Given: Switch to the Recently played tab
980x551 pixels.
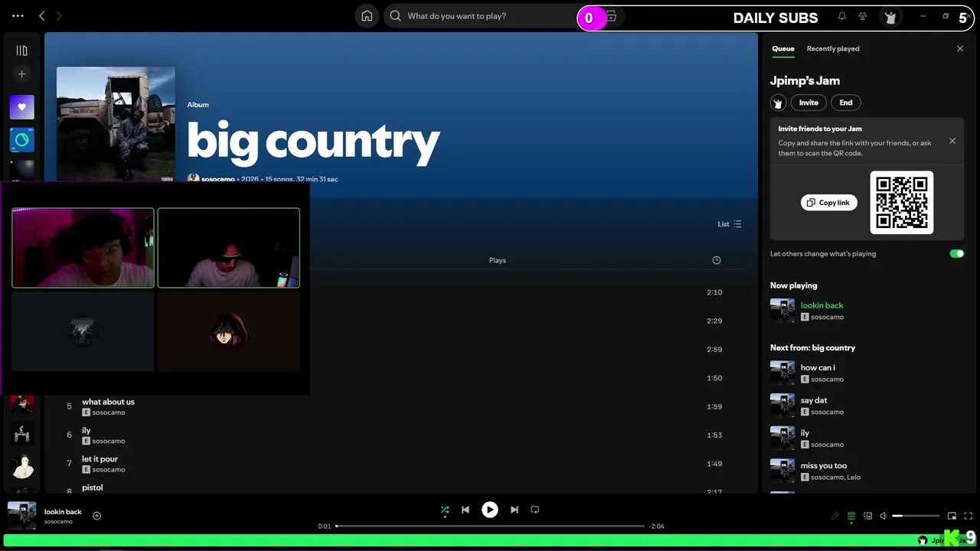Looking at the screenshot, I should 833,49.
